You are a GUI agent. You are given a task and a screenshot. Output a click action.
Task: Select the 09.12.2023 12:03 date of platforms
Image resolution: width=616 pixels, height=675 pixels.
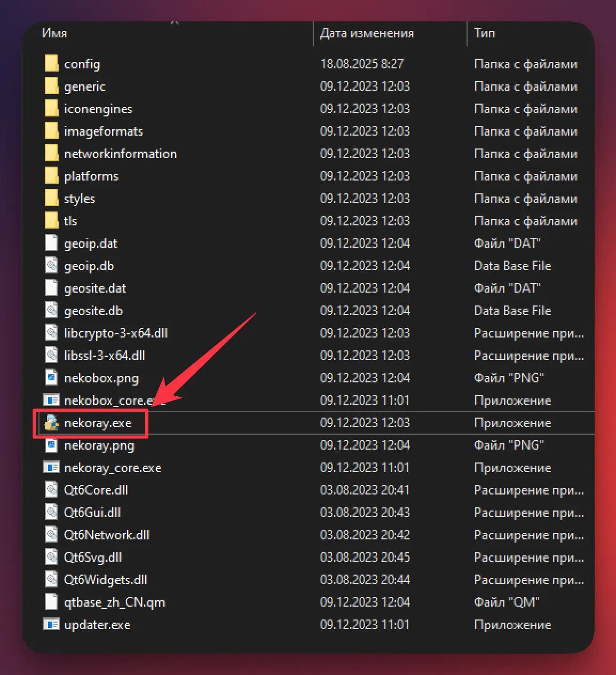point(365,176)
